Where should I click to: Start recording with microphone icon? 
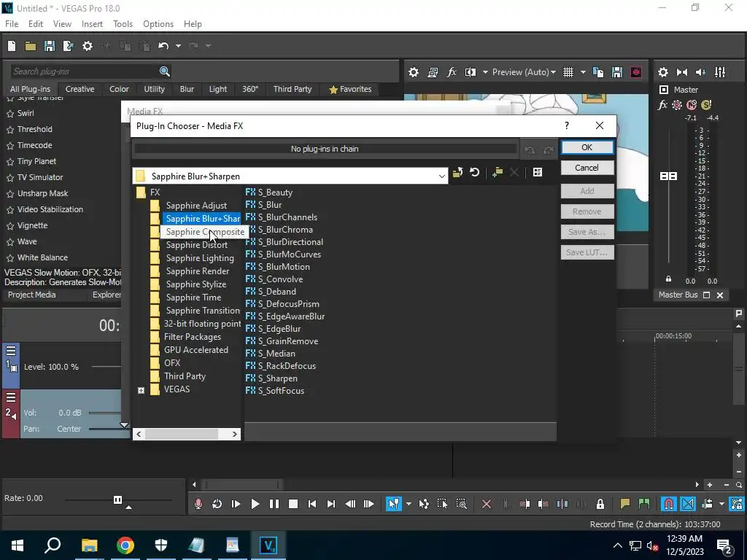198,504
